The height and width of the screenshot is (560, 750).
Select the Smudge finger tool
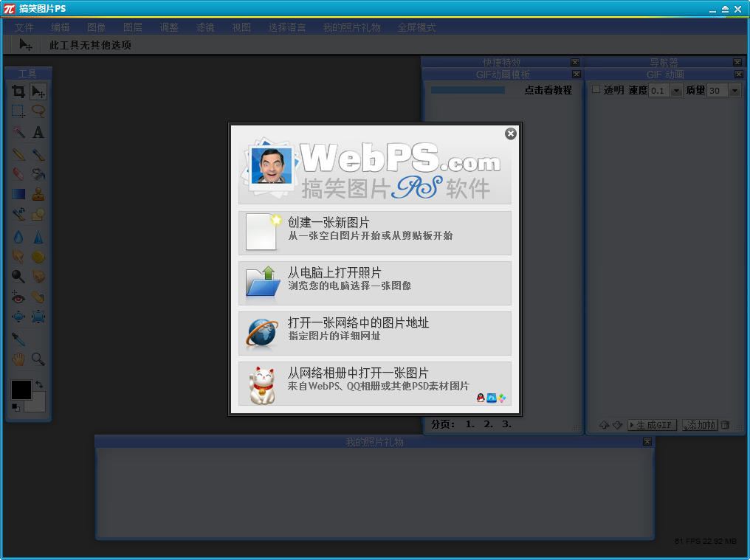[18, 257]
